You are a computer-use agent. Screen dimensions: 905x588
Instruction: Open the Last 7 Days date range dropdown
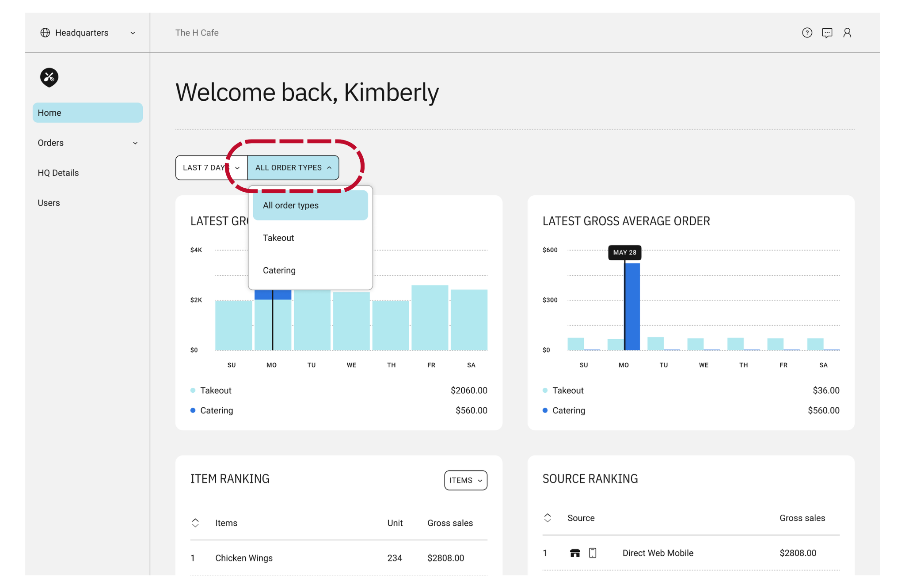pos(211,168)
